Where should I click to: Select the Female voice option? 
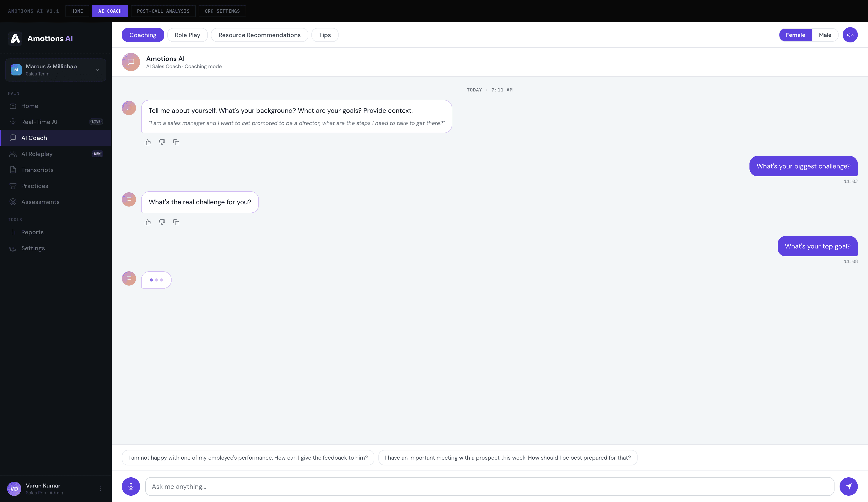click(795, 35)
